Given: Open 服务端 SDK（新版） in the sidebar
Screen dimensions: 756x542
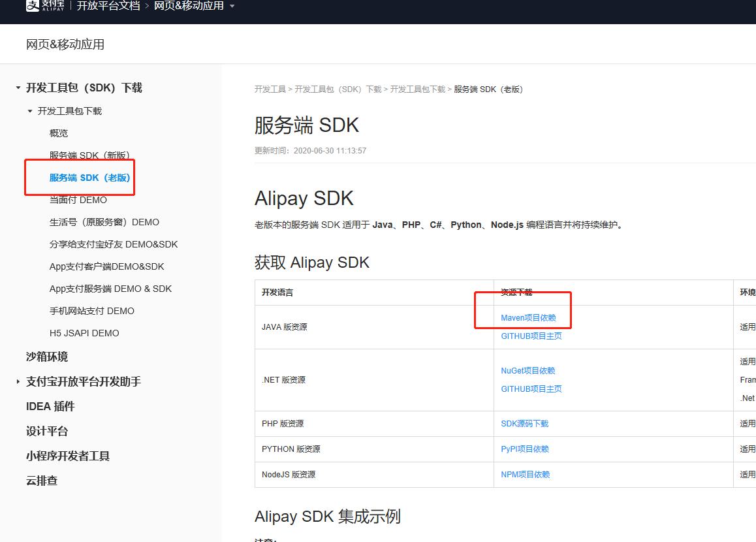Looking at the screenshot, I should pos(89,155).
